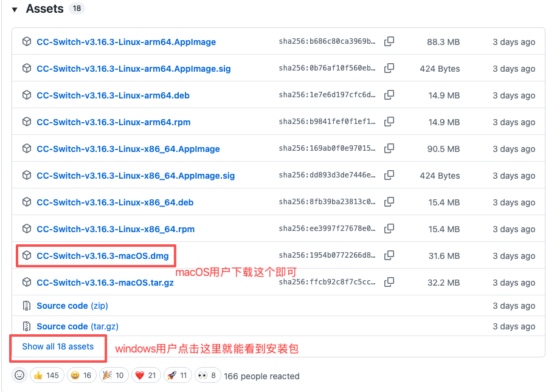554x392 pixels.
Task: Download CC-Switch-v3.16.3-Linux-arm64.rpm
Action: click(113, 123)
